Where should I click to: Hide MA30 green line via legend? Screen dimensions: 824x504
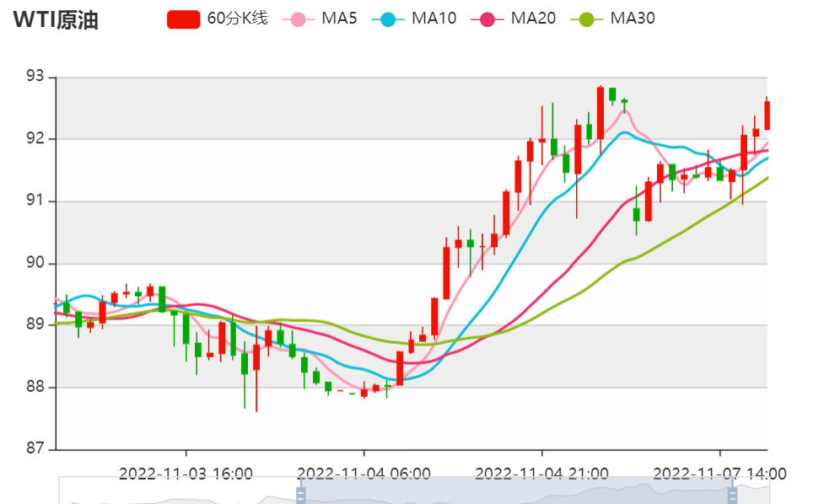[x=586, y=20]
